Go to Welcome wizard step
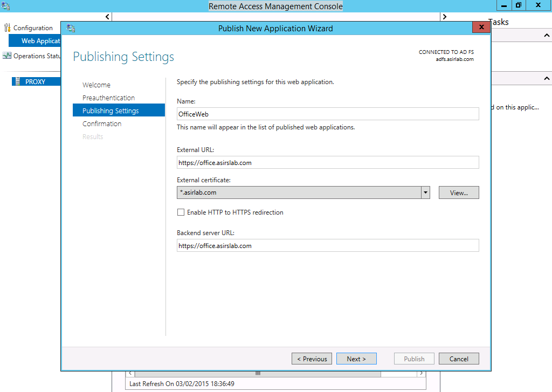This screenshot has height=392, width=552. pyautogui.click(x=96, y=85)
